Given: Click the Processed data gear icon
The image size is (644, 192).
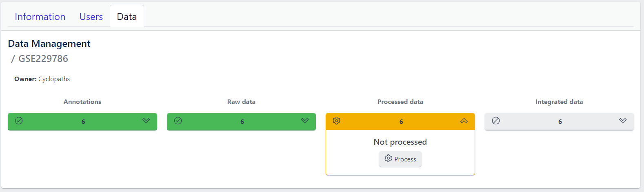Looking at the screenshot, I should click(337, 121).
